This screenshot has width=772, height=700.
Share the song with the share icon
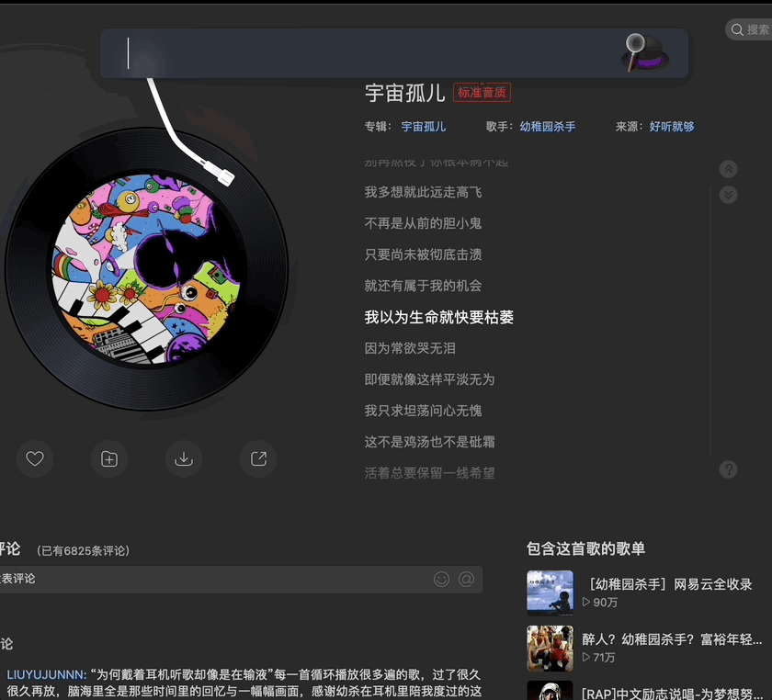[x=258, y=458]
